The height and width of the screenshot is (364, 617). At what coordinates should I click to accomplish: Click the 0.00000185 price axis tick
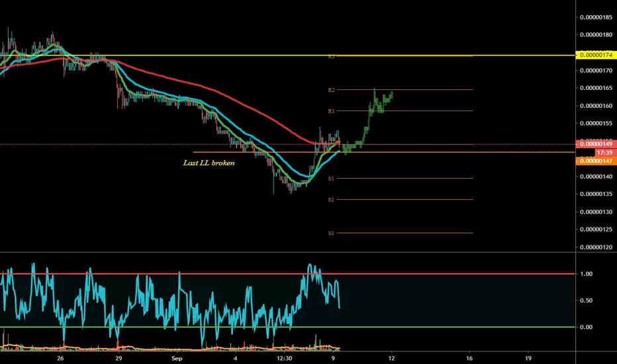pyautogui.click(x=596, y=17)
